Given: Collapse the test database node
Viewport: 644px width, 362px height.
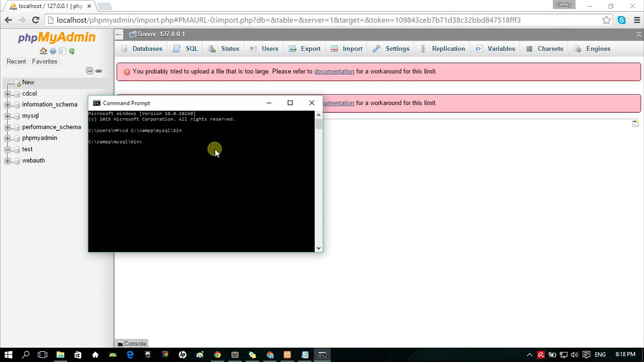Looking at the screenshot, I should (8, 150).
